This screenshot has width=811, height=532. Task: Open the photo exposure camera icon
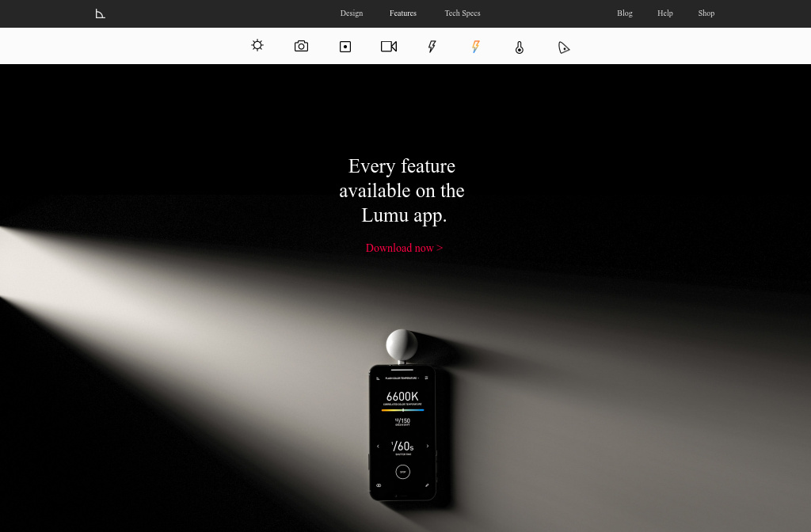click(301, 46)
